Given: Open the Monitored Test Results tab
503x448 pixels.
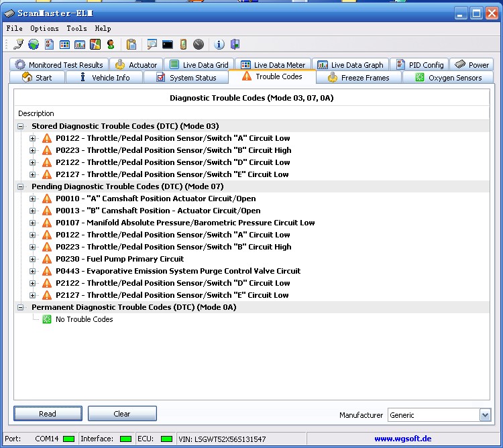Looking at the screenshot, I should 59,65.
